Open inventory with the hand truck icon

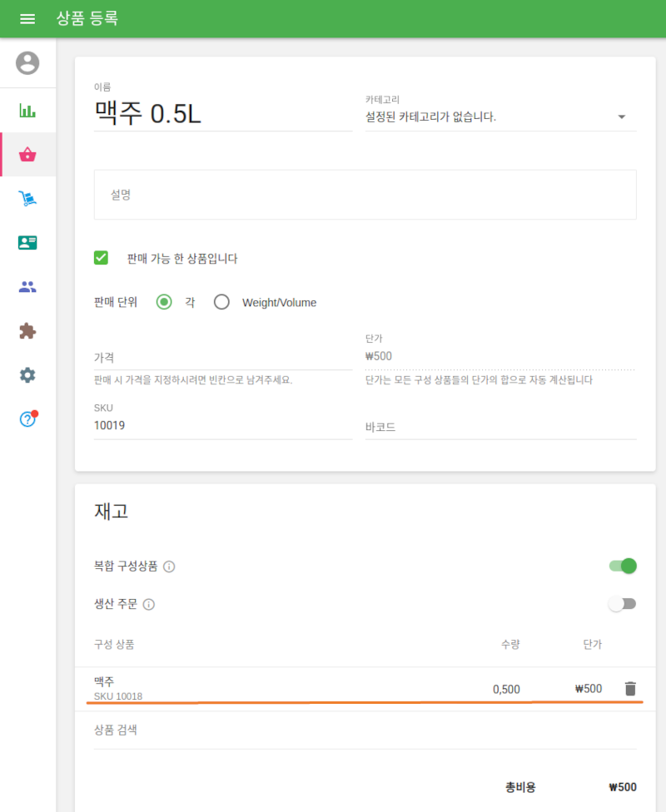27,198
